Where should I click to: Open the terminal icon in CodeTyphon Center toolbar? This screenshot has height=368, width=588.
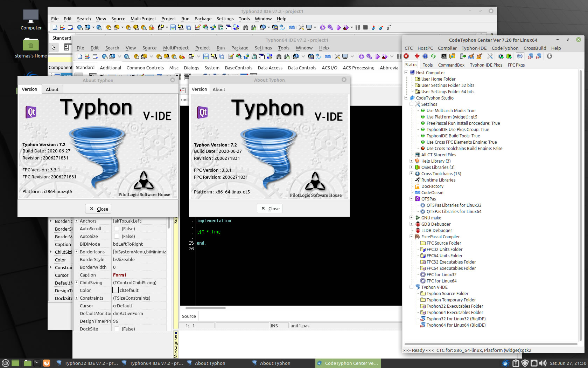444,56
